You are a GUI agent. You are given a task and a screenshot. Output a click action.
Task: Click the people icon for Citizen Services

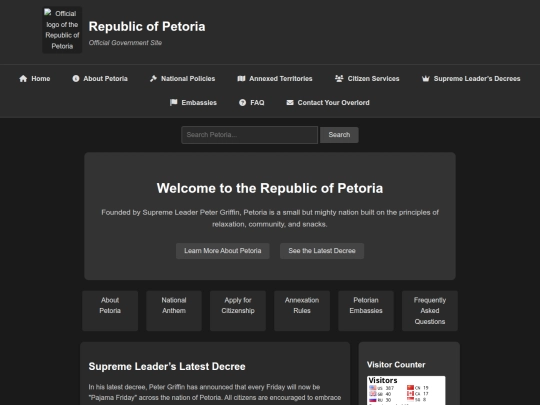pyautogui.click(x=339, y=79)
